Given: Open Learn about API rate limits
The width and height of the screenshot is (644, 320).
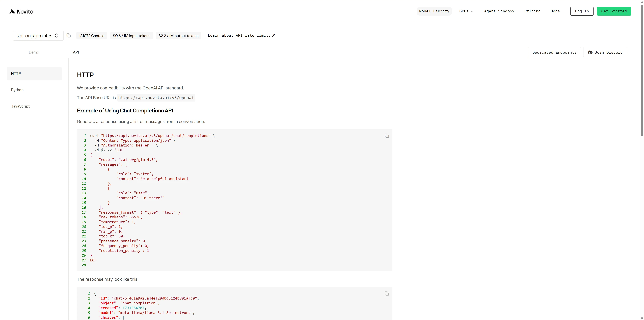Looking at the screenshot, I should tap(239, 36).
